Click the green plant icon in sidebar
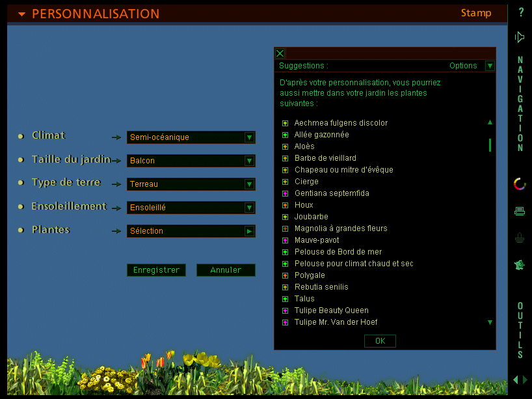Image resolution: width=532 pixels, height=399 pixels. tap(520, 265)
